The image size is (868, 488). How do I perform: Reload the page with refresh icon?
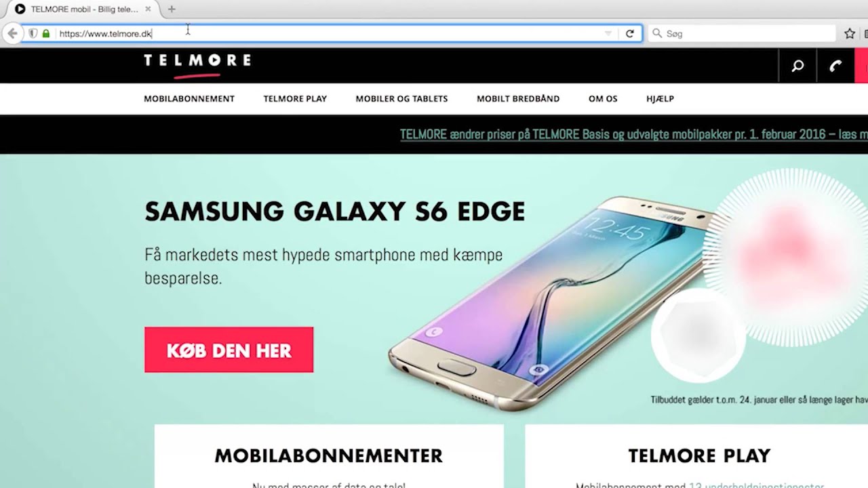[630, 33]
